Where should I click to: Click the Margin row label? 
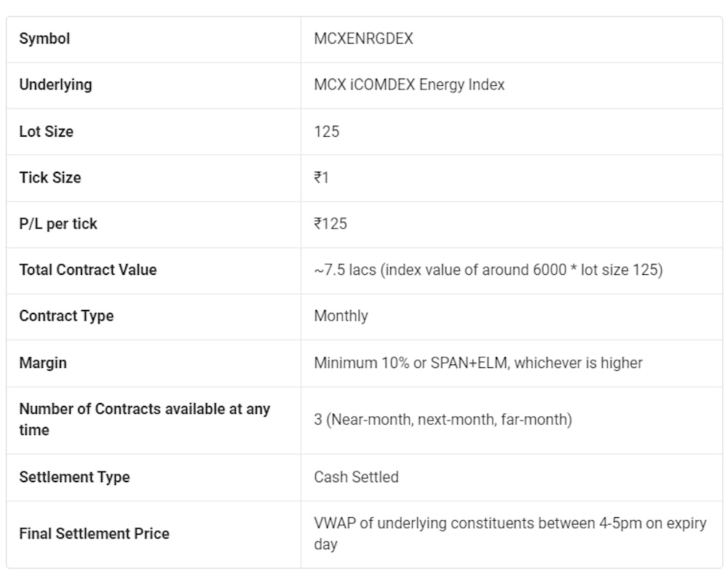pos(43,363)
